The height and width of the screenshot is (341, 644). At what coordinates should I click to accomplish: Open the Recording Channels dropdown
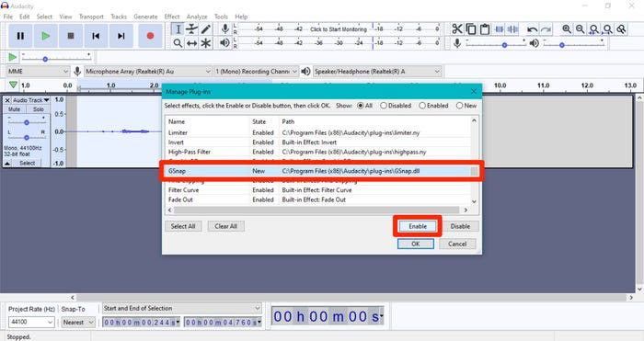[256, 72]
